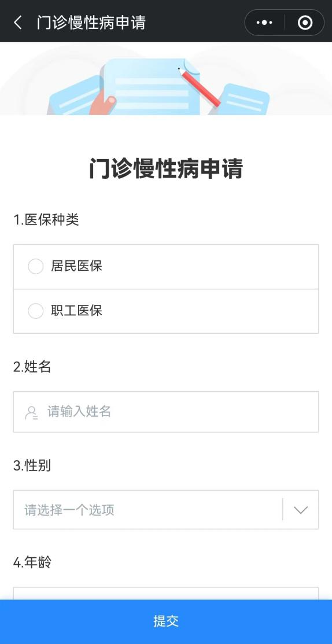The height and width of the screenshot is (644, 332).
Task: Select the 职工医保 radio button
Action: point(36,311)
